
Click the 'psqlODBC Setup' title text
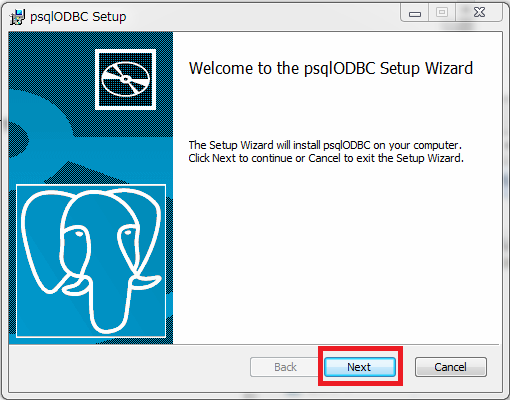click(x=78, y=17)
